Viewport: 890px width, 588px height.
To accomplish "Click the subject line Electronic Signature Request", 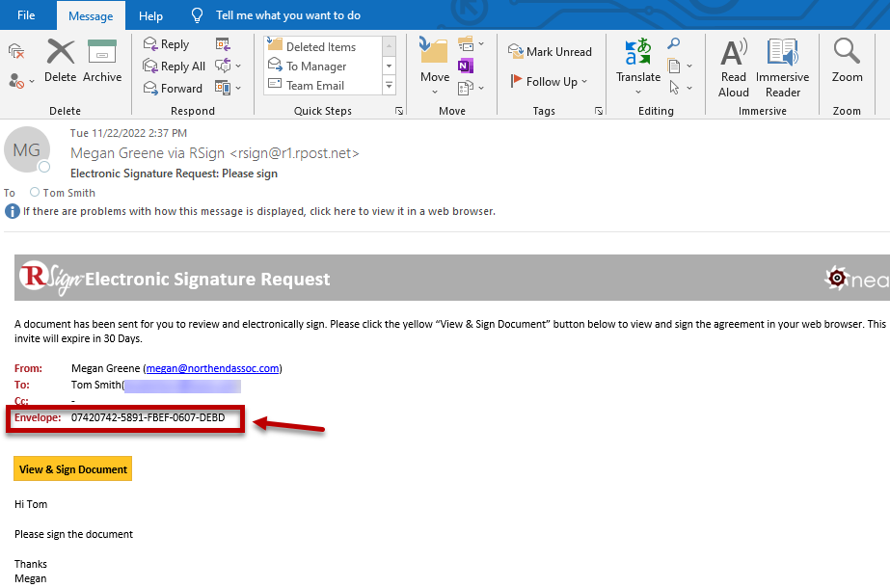I will point(174,174).
